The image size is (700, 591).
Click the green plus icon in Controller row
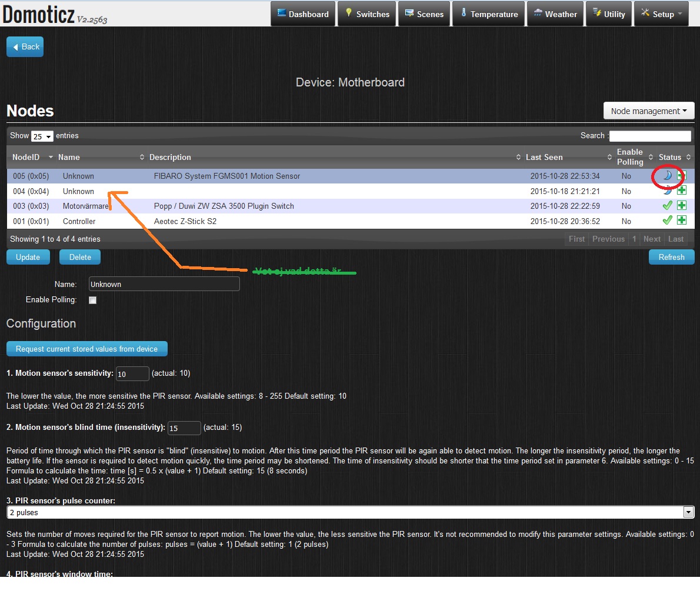tap(681, 221)
